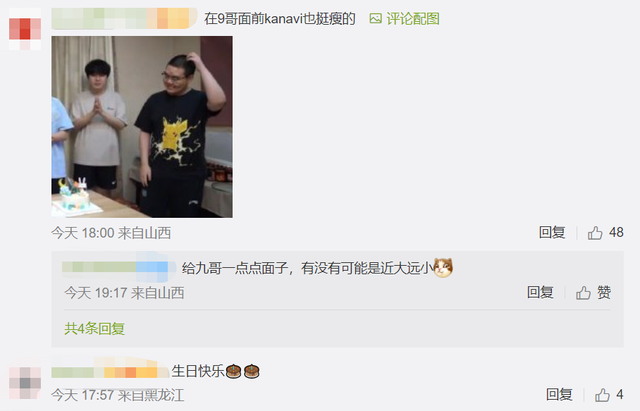Open the birthday photo attached to the comment

[x=142, y=127]
